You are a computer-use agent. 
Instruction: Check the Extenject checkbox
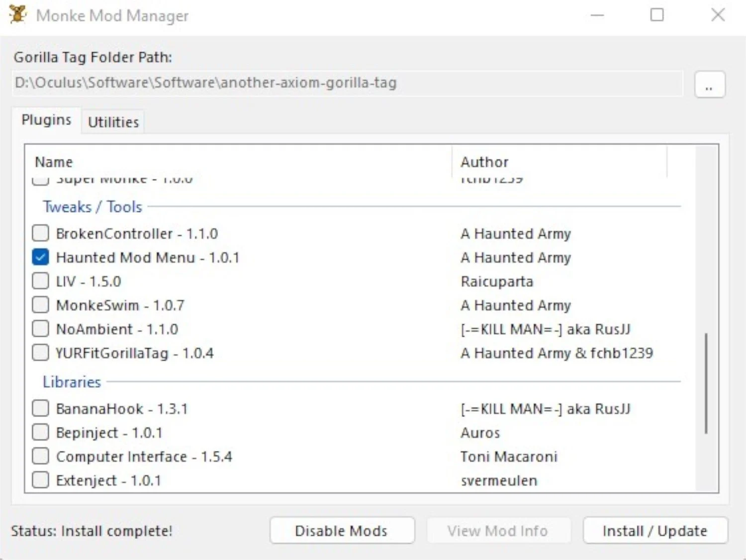[40, 479]
